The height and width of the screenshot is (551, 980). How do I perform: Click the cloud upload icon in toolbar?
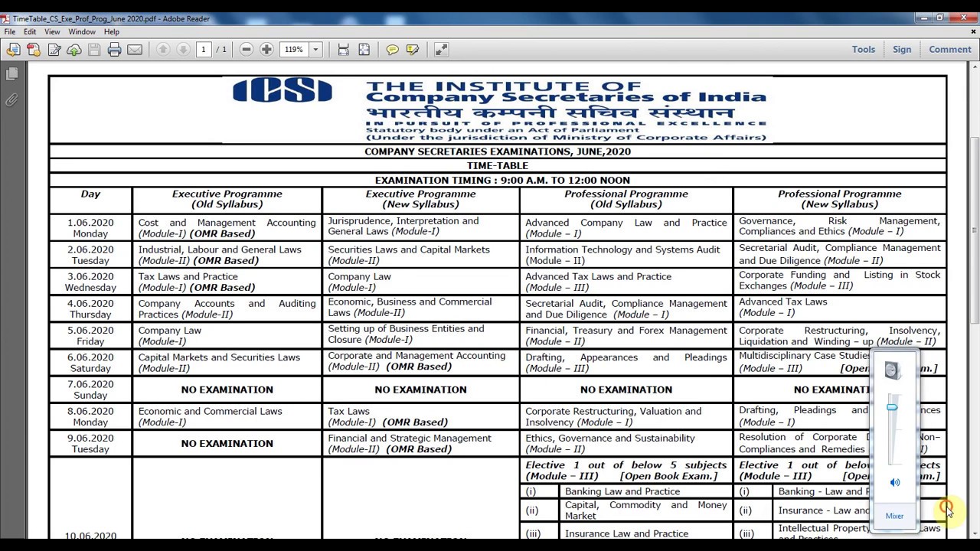coord(74,50)
